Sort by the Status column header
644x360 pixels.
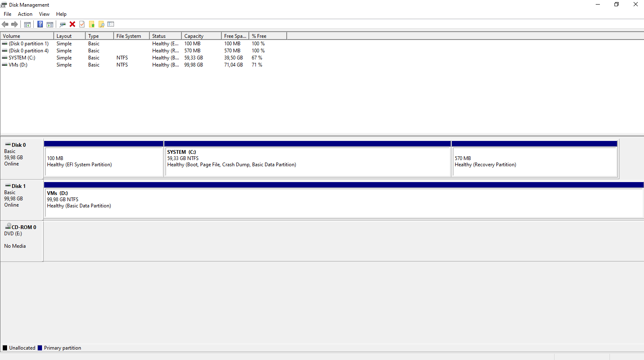[166, 36]
